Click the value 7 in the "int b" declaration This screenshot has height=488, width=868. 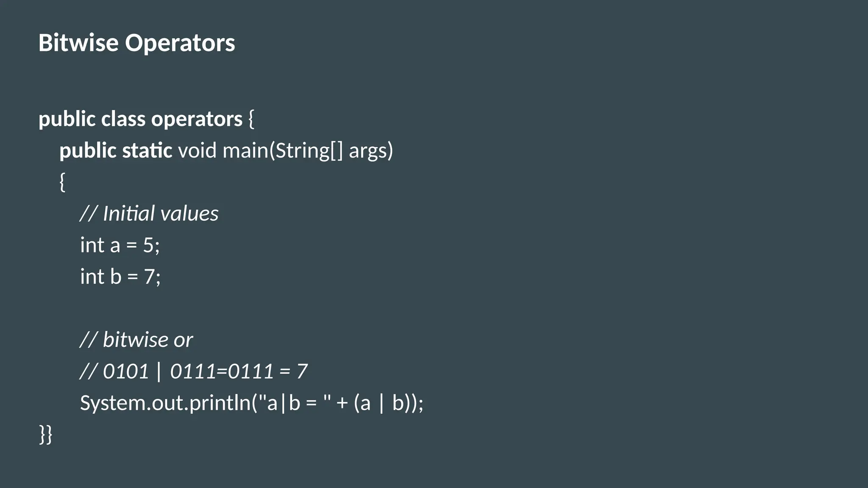point(149,277)
